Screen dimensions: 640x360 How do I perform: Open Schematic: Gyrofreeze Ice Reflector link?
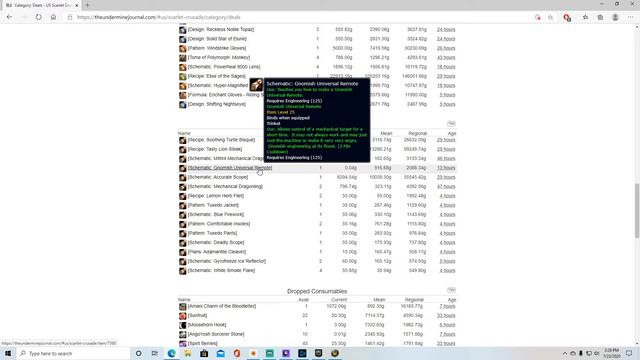point(227,261)
